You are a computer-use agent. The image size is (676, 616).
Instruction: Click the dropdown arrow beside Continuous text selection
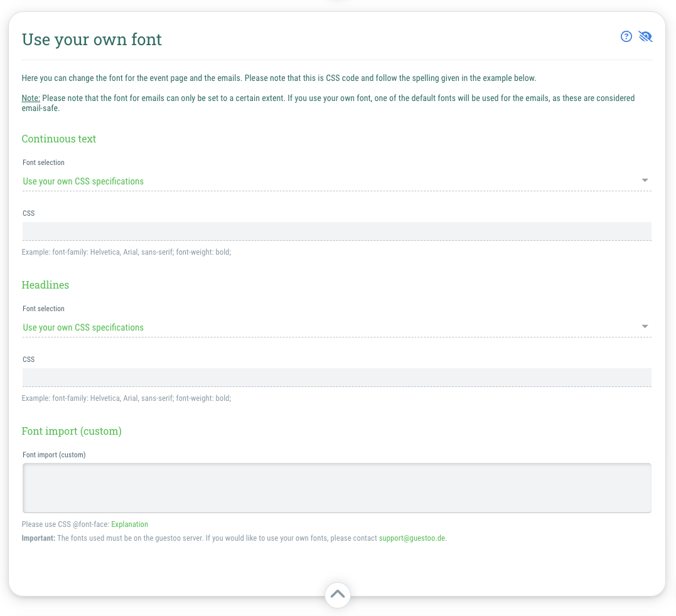coord(645,180)
